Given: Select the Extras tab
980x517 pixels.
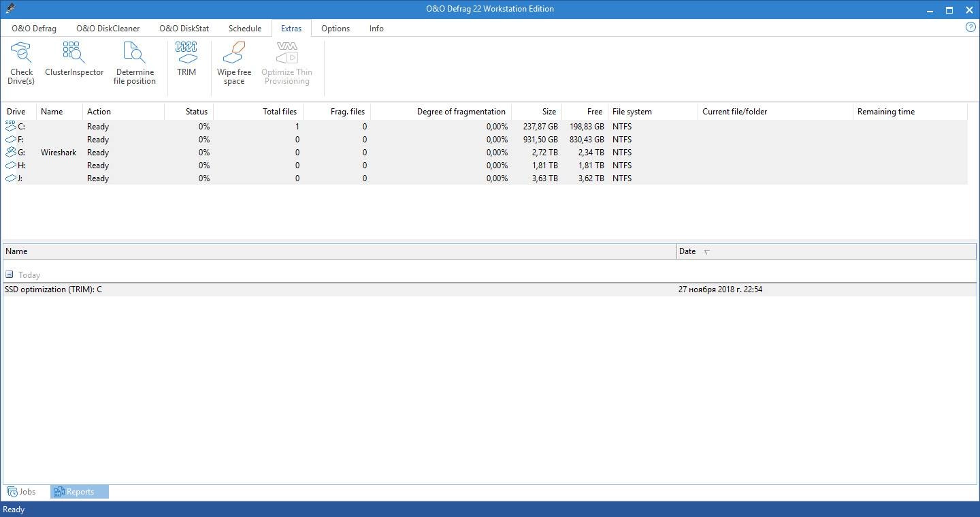Looking at the screenshot, I should click(x=291, y=29).
